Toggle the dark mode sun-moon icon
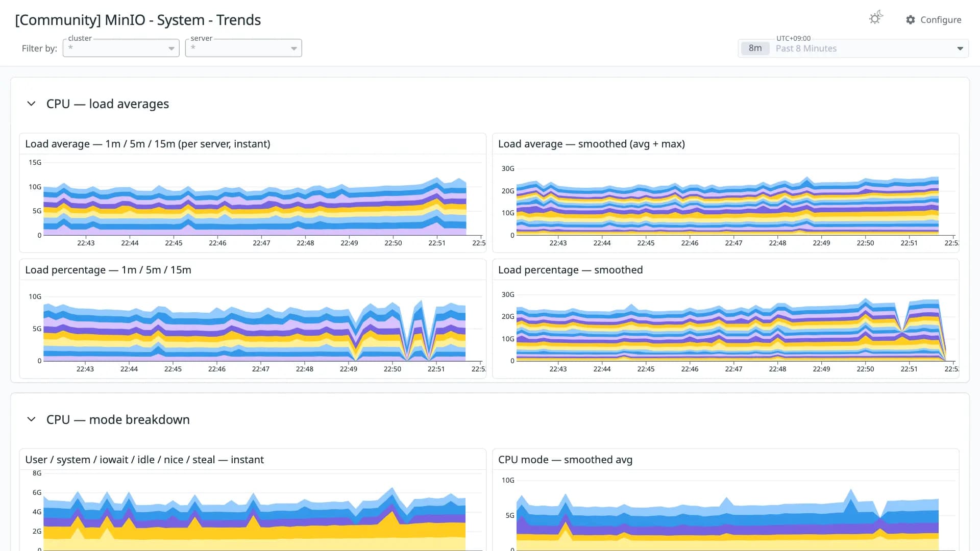The width and height of the screenshot is (980, 551). 876,18
